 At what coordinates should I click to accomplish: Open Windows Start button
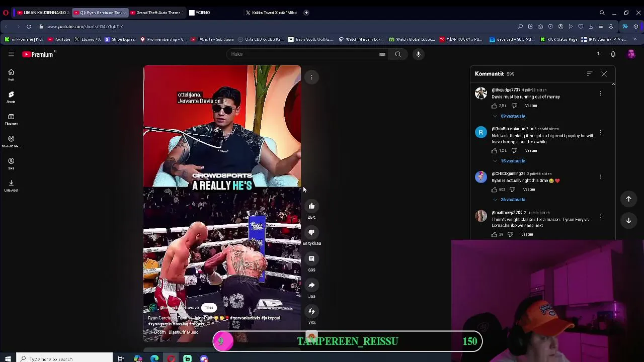[x=8, y=359]
